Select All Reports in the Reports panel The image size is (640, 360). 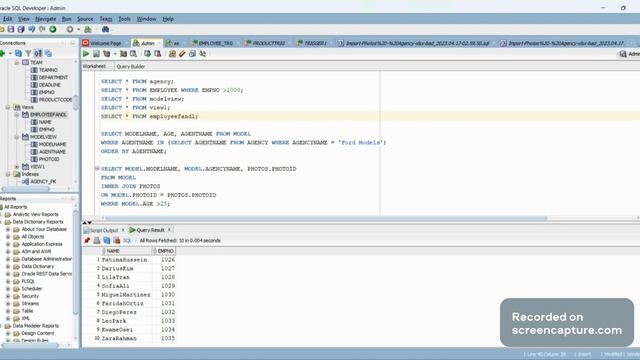[16, 207]
